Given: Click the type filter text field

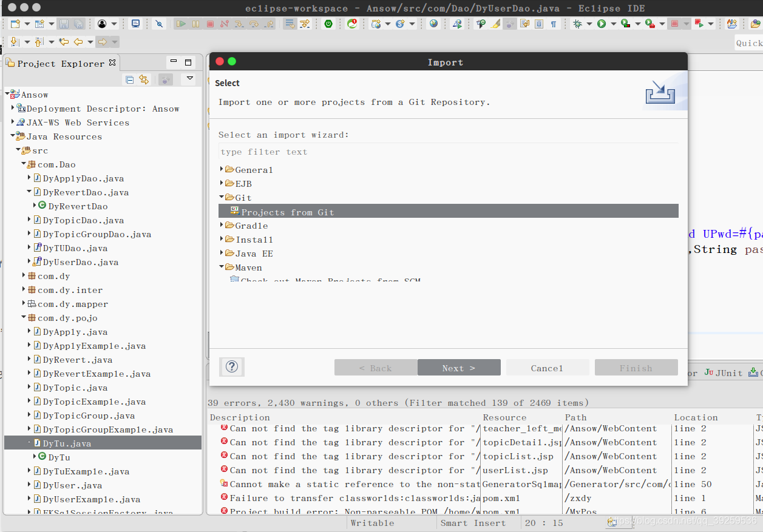Looking at the screenshot, I should (x=448, y=152).
